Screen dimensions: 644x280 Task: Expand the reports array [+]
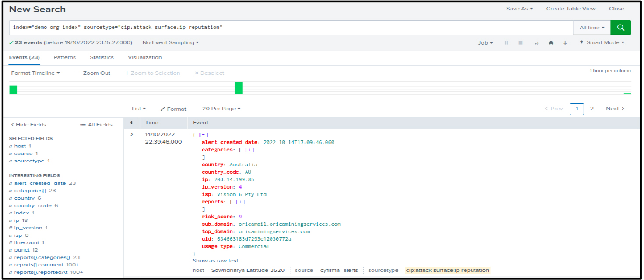tap(240, 202)
